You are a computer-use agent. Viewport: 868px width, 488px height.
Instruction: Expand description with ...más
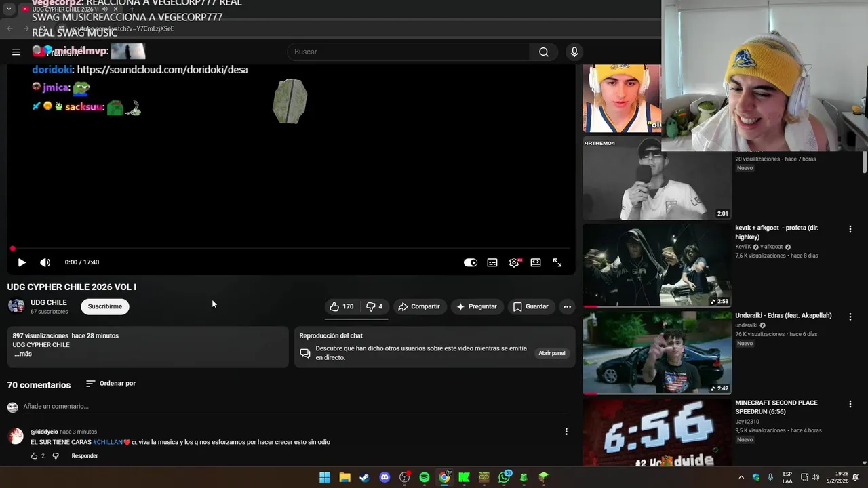click(22, 354)
